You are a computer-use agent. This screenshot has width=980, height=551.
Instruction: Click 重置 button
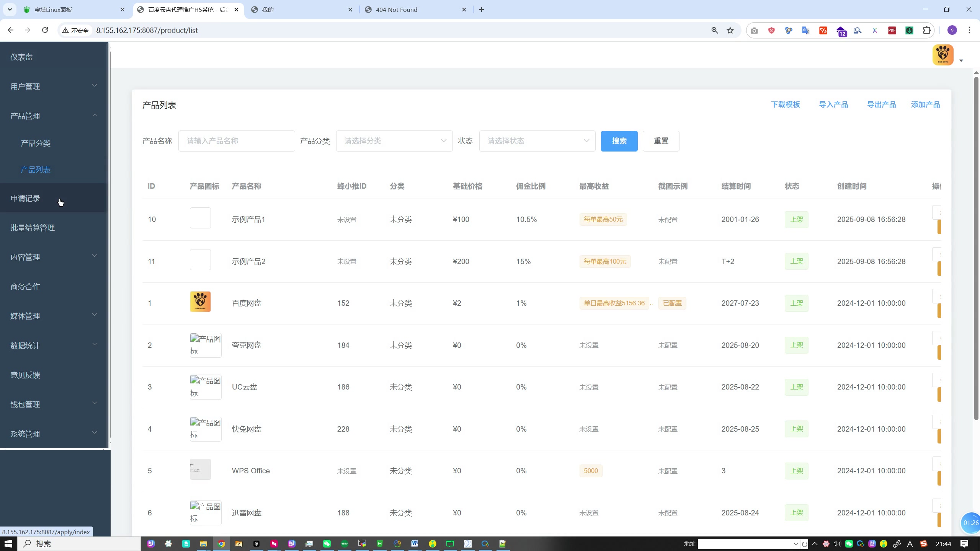661,141
